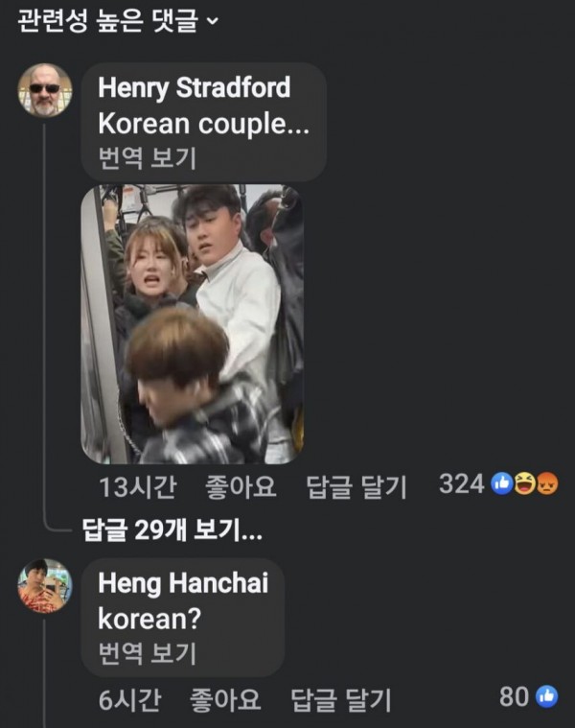Open the subway photo attached to comment
This screenshot has height=728, width=575.
coord(193,324)
